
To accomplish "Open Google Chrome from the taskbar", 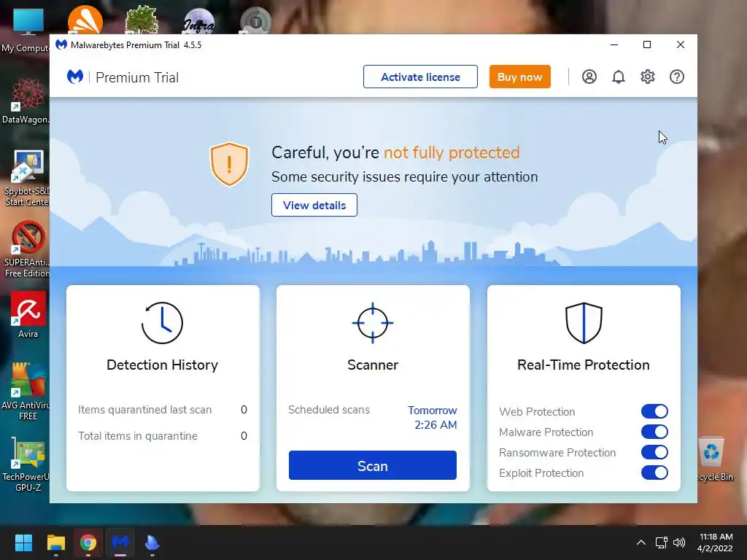I will point(88,542).
